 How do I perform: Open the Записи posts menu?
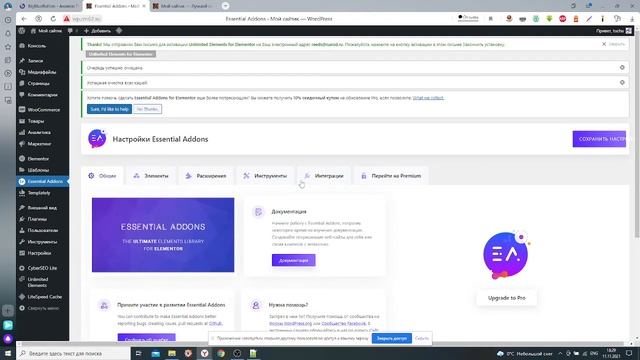[35, 60]
